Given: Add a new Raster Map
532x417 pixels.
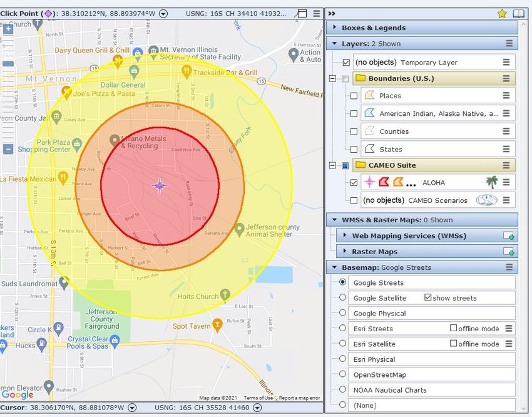Looking at the screenshot, I should [x=509, y=252].
